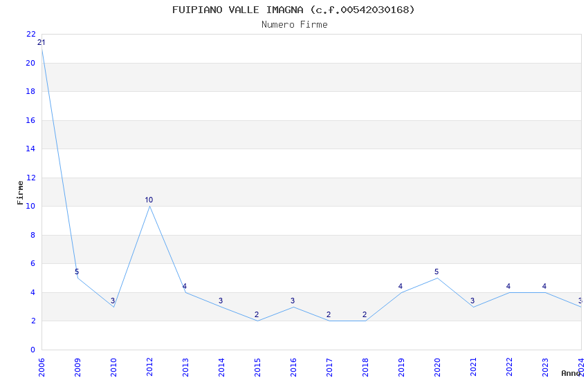588x380 pixels.
Task: Click the data label 3 above 2021
Action: click(x=472, y=301)
